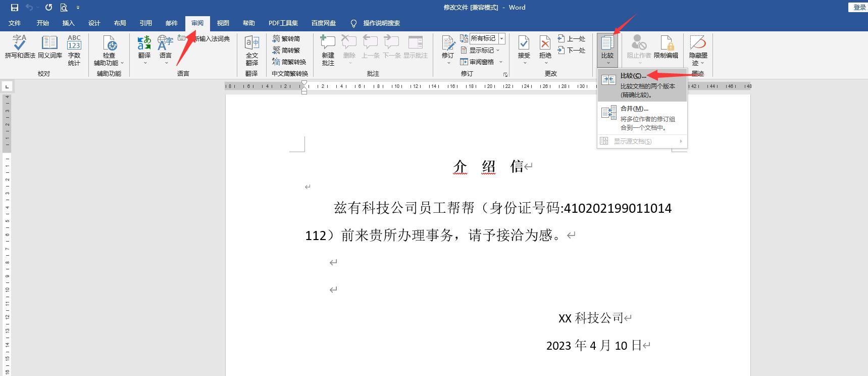868x376 pixels.
Task: Click the first-line indent marker on ruler
Action: 304,83
